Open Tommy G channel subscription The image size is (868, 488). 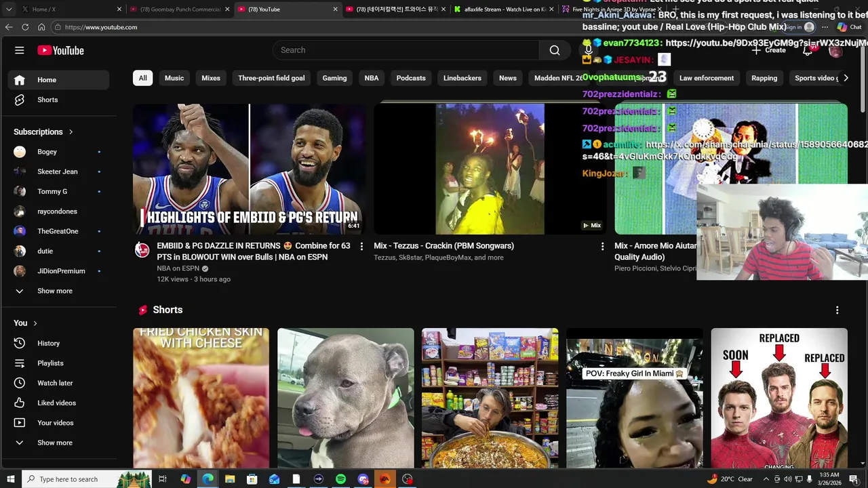(58, 191)
